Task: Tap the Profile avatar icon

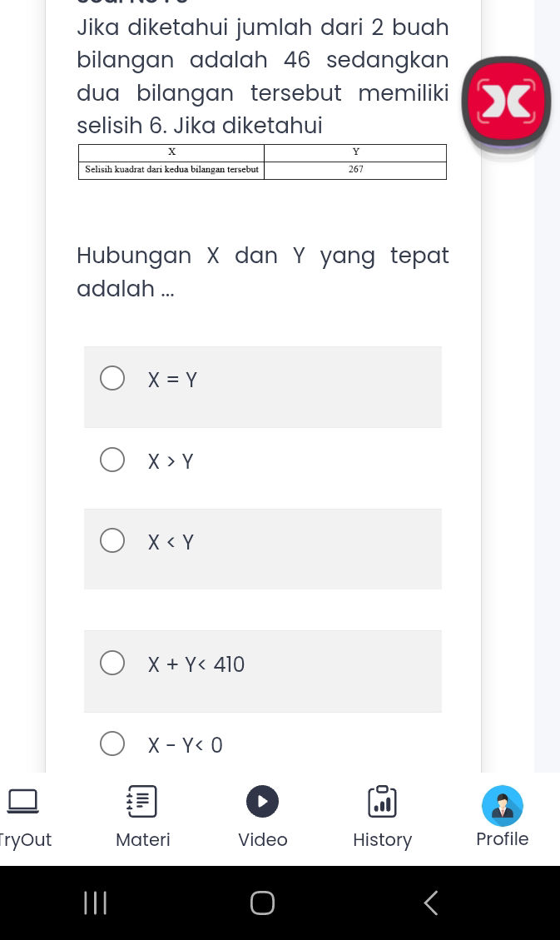Action: (502, 805)
